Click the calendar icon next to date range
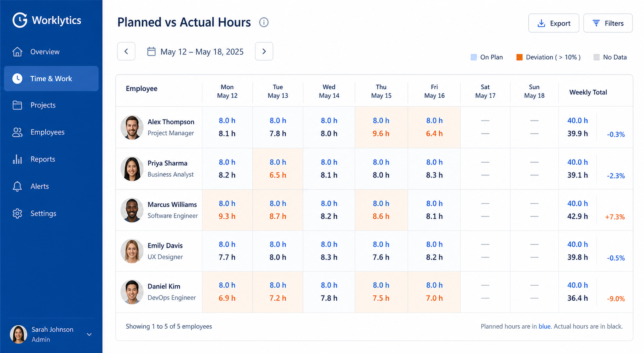Image resolution: width=644 pixels, height=353 pixels. pos(151,51)
